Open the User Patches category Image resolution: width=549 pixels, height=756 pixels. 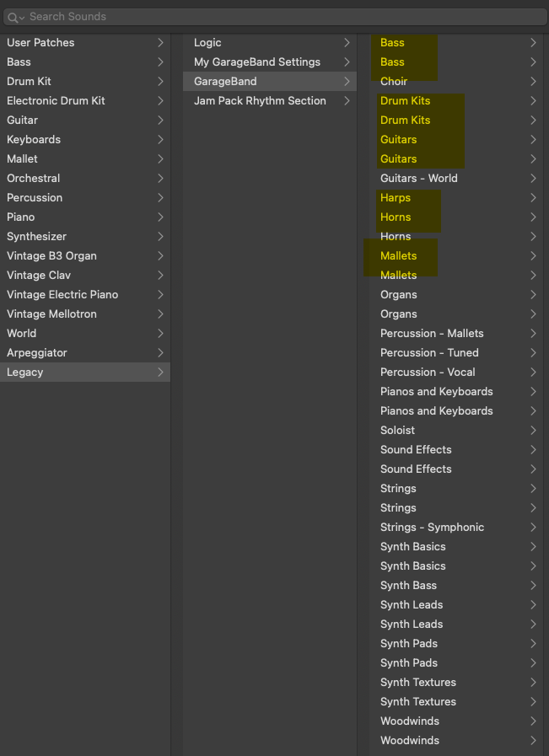[85, 42]
